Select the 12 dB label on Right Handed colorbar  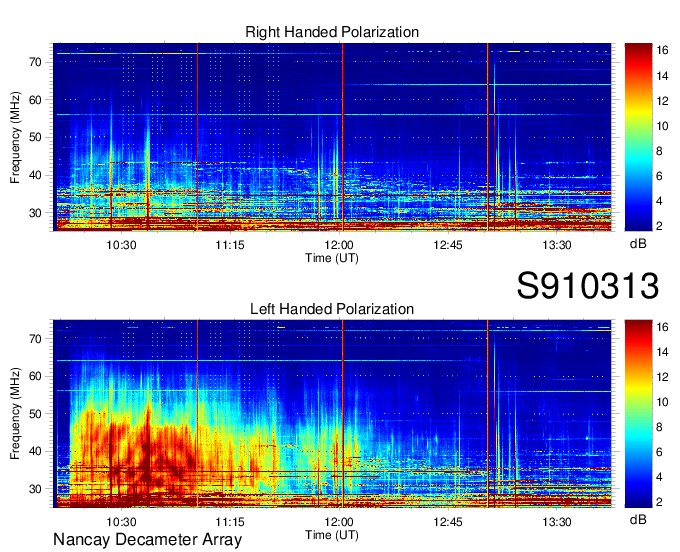[662, 101]
